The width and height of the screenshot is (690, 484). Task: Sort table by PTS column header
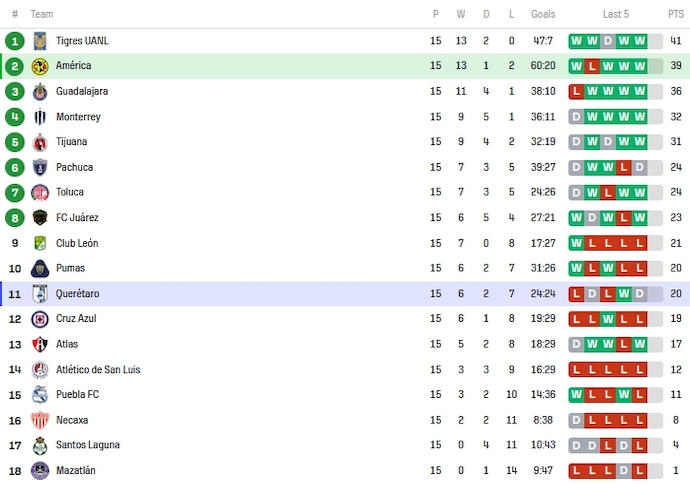point(676,14)
